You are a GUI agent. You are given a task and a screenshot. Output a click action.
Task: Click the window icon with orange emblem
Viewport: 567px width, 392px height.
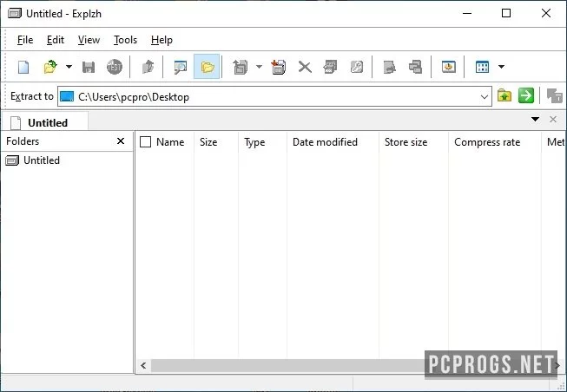pos(448,67)
